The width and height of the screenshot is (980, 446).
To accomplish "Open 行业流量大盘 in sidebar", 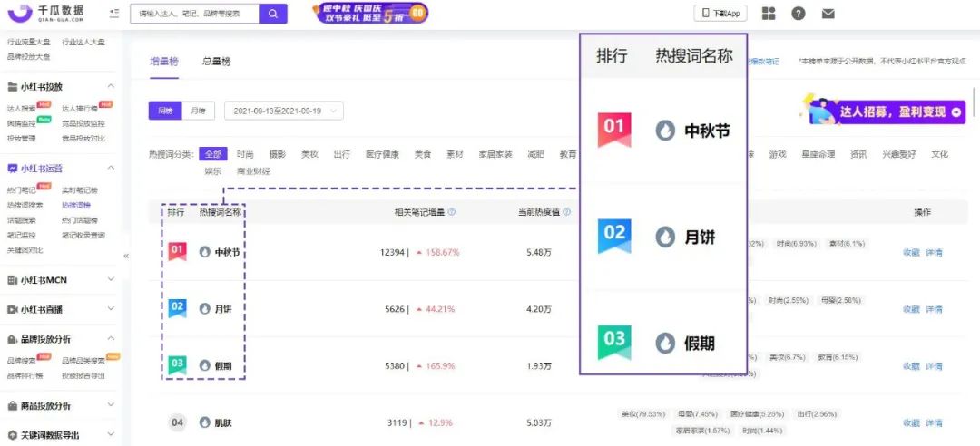I will click(29, 43).
